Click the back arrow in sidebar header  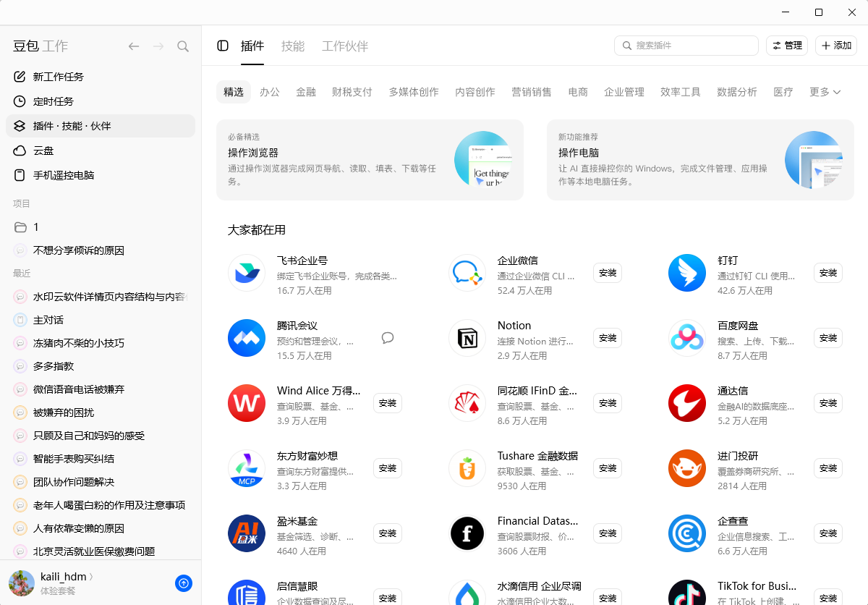134,46
